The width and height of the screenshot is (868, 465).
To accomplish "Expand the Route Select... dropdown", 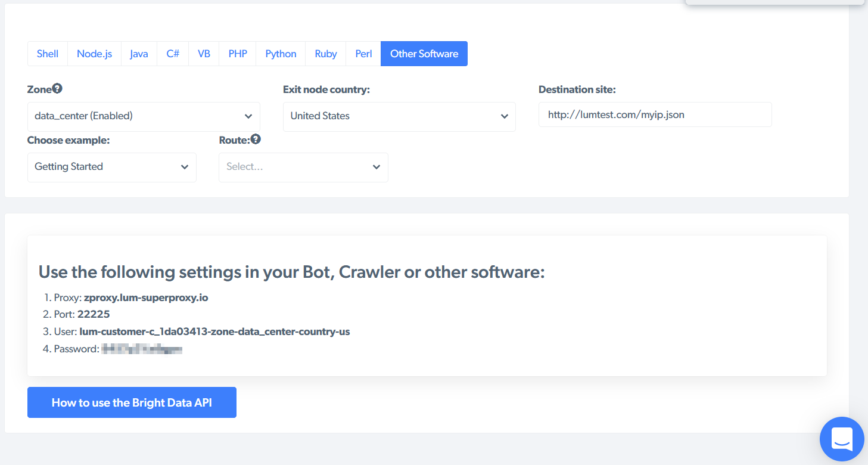I will click(x=303, y=167).
